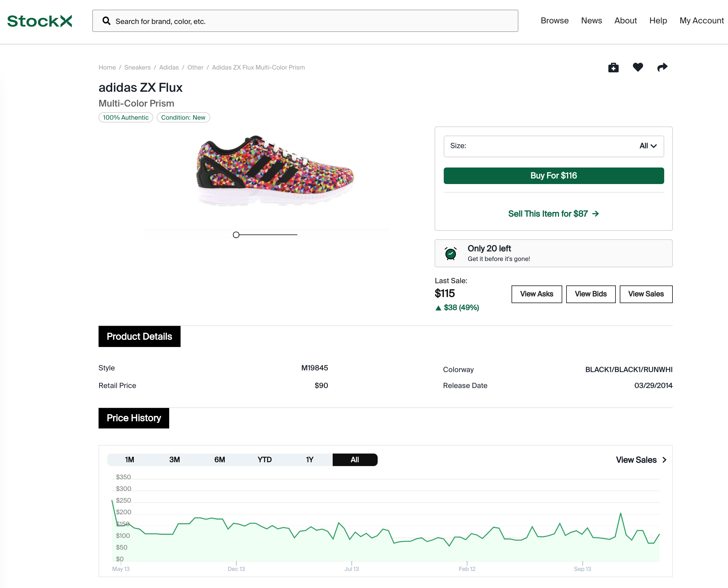Click the Sep 13 chart axis marker
Screen dimensions: 728x588
(582, 569)
